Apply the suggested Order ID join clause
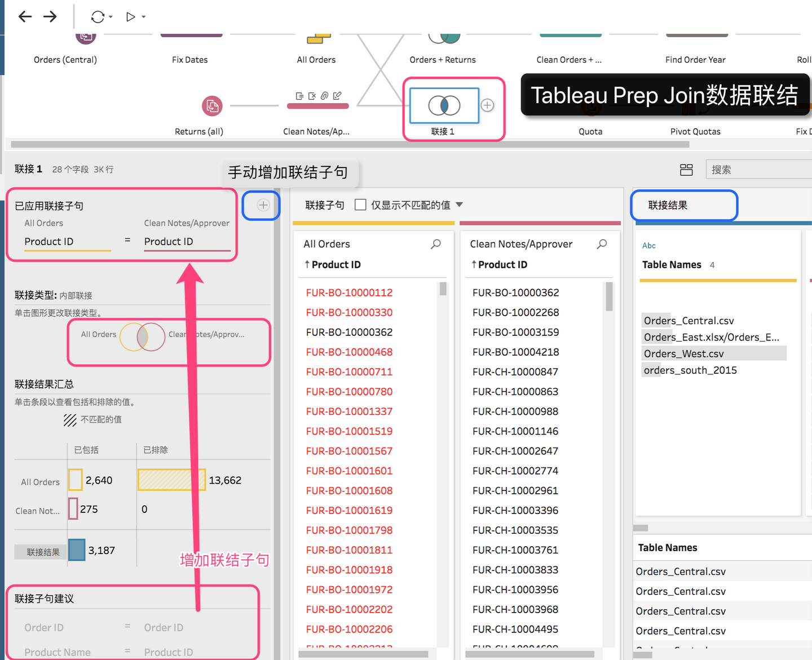 (x=101, y=627)
